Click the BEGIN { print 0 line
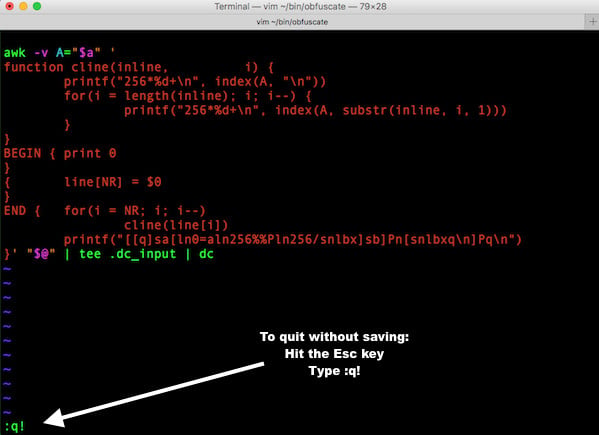Image resolution: width=599 pixels, height=435 pixels. coord(60,154)
